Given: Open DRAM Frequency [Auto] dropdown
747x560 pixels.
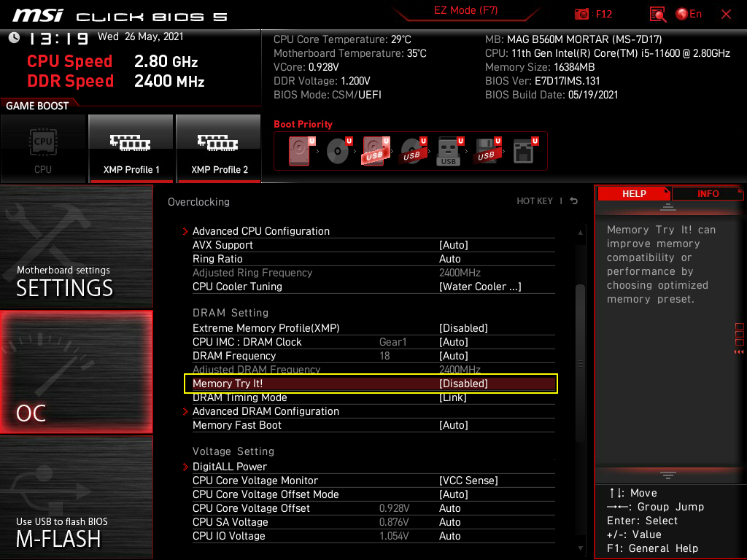Looking at the screenshot, I should (454, 356).
